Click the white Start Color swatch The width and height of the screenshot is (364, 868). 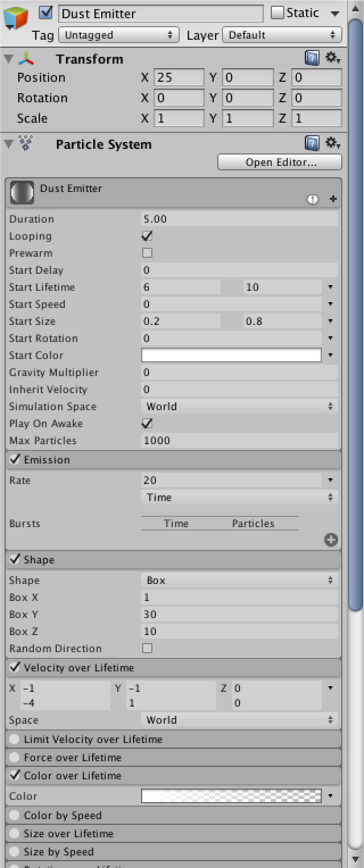231,355
